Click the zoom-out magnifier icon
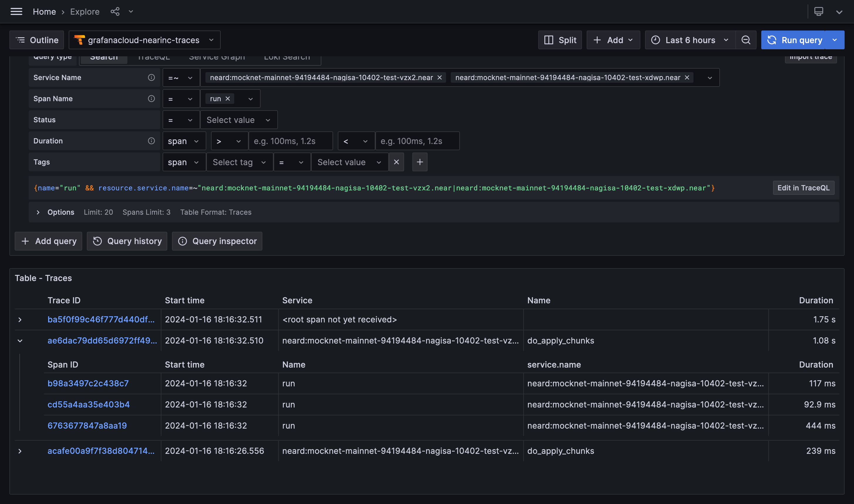 [x=746, y=40]
